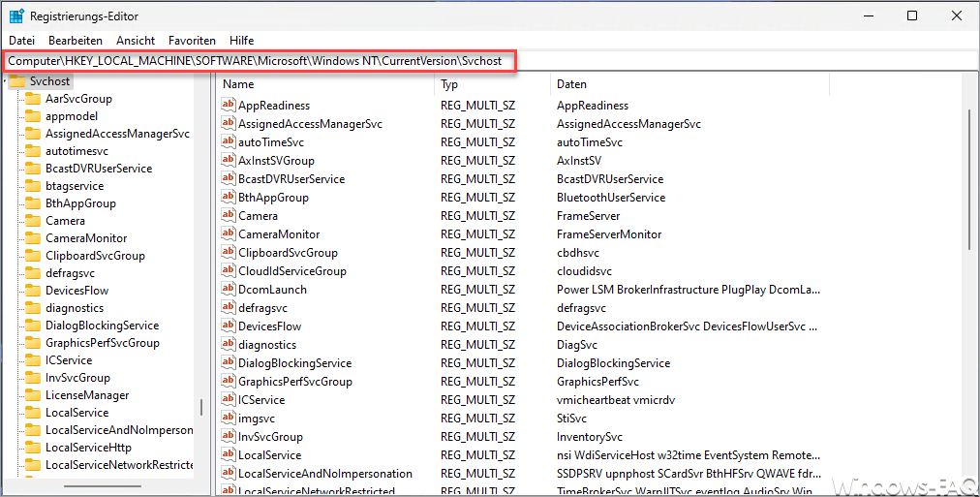The height and width of the screenshot is (497, 980).
Task: Click the imgsvc value string icon
Action: point(229,419)
